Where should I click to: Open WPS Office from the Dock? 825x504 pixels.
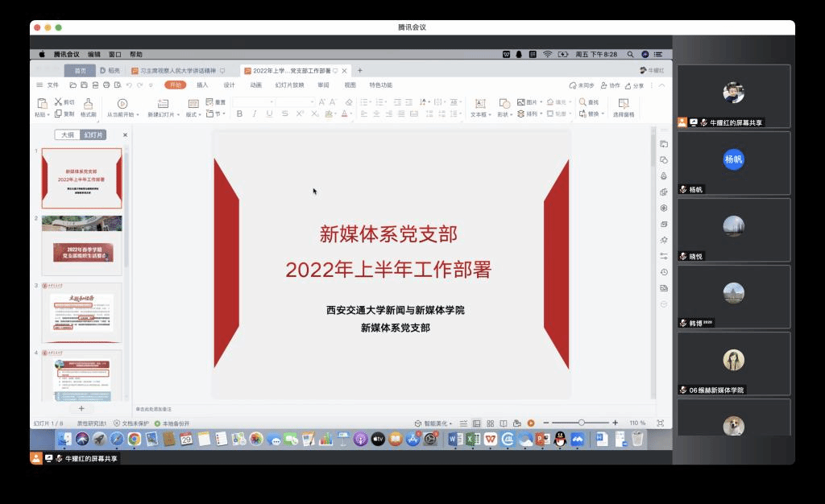tap(490, 439)
